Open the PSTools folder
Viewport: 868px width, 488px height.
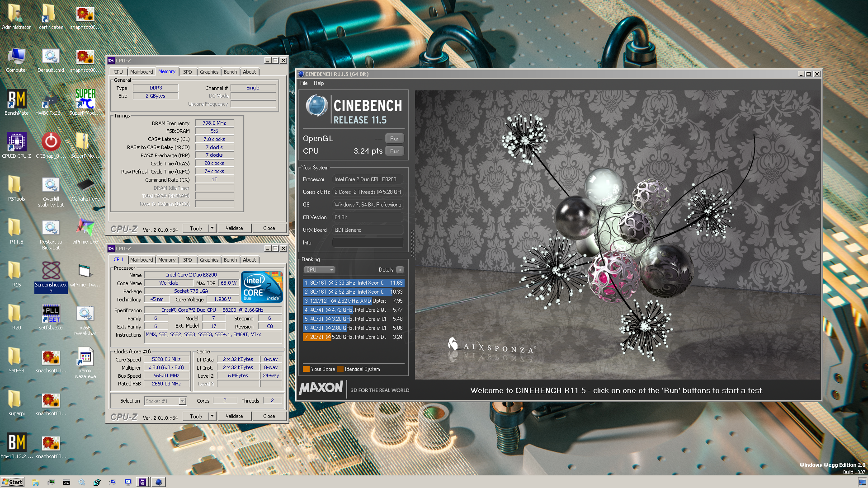click(16, 188)
